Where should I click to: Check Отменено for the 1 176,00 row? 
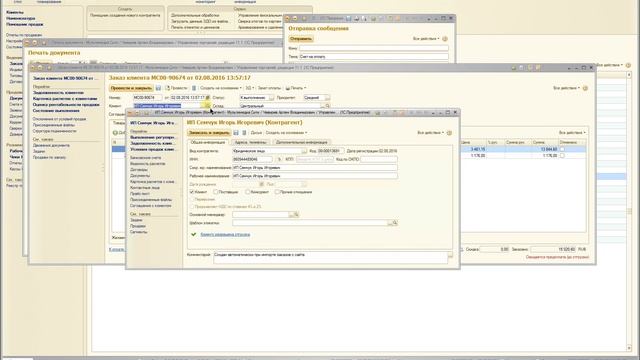(562, 156)
